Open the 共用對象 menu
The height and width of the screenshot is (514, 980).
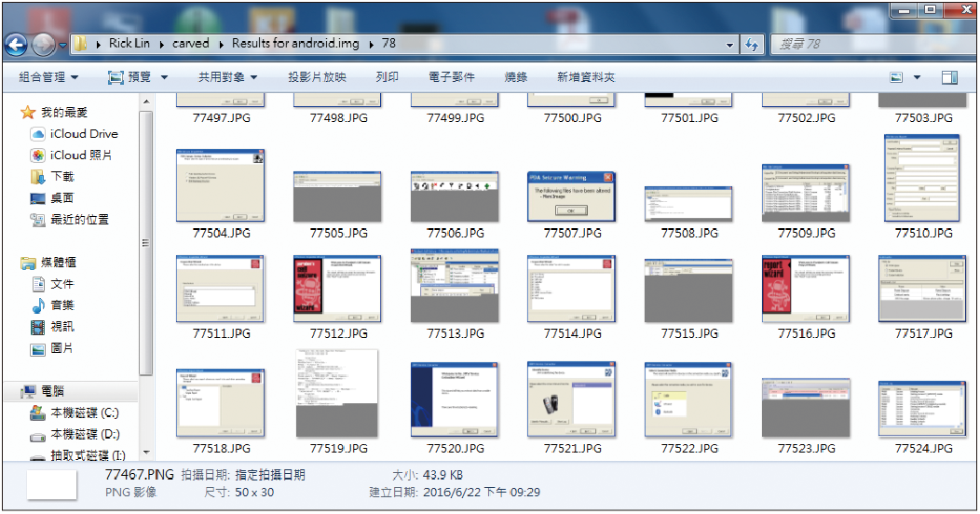[228, 76]
